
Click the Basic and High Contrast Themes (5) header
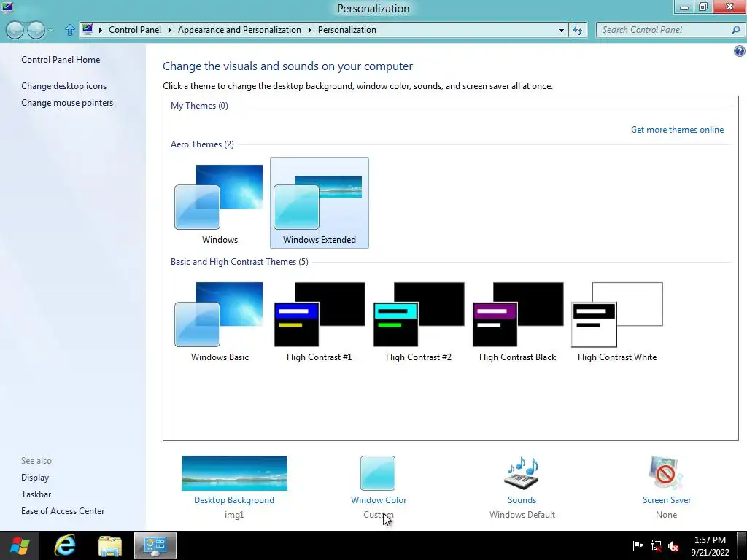[239, 262]
